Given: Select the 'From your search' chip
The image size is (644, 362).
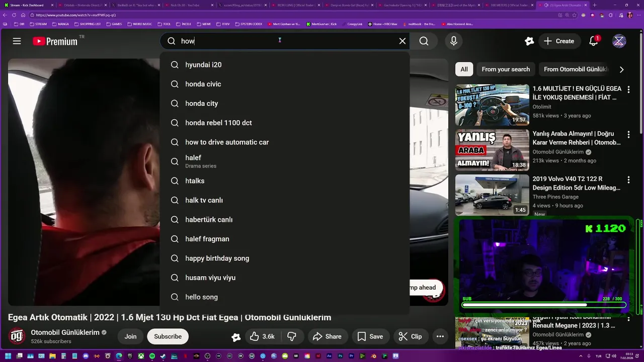Looking at the screenshot, I should click(506, 69).
